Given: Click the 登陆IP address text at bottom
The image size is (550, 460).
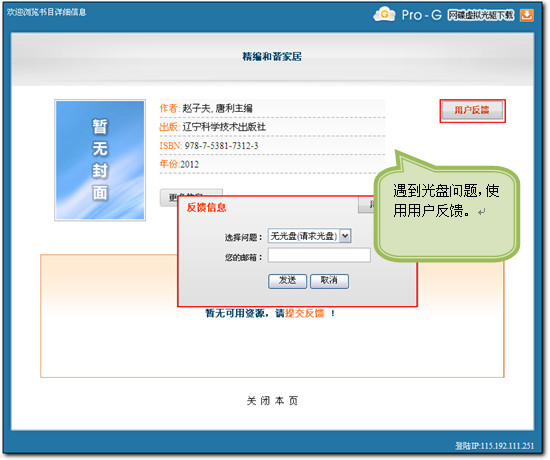Looking at the screenshot, I should [495, 446].
